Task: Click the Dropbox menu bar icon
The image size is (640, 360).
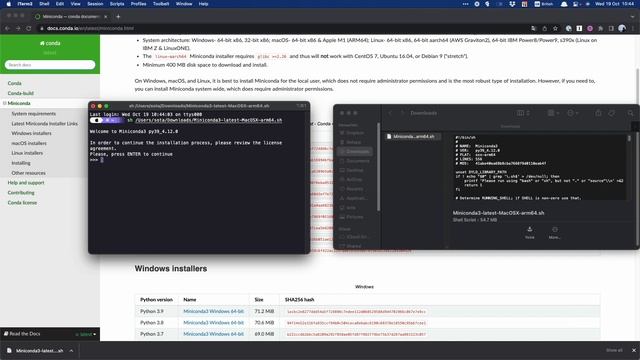Action: 512,4
